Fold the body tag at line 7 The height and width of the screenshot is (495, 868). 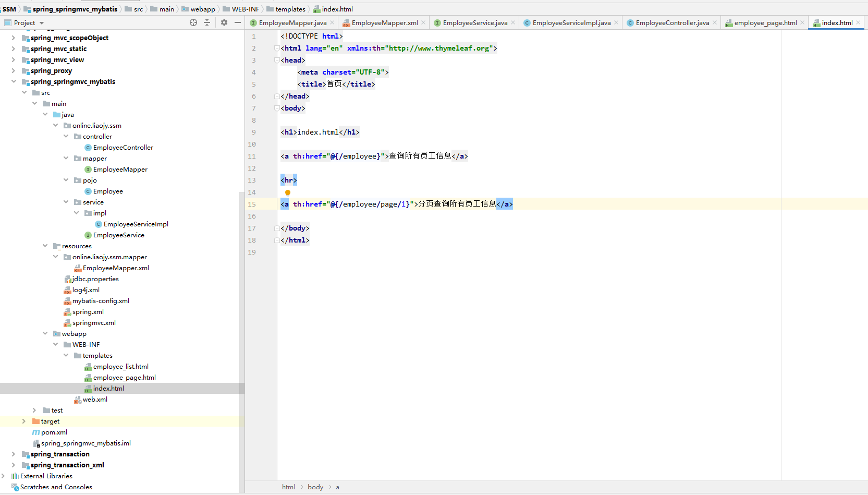(277, 108)
